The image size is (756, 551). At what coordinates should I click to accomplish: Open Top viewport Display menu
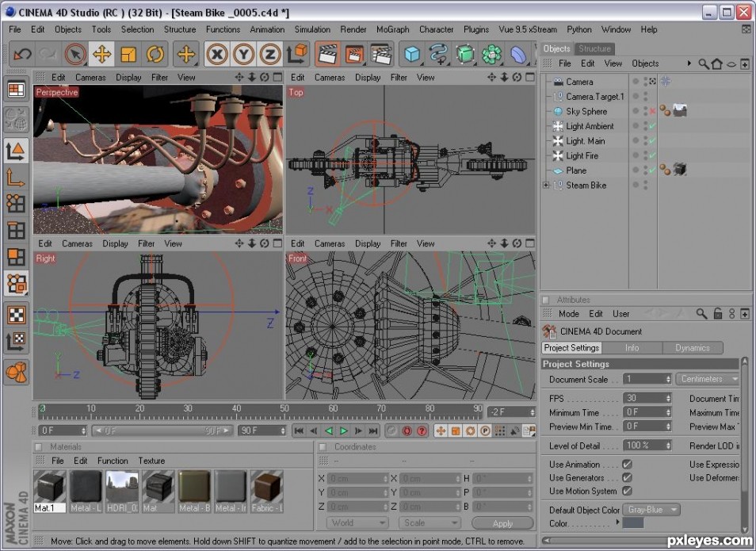(x=368, y=77)
